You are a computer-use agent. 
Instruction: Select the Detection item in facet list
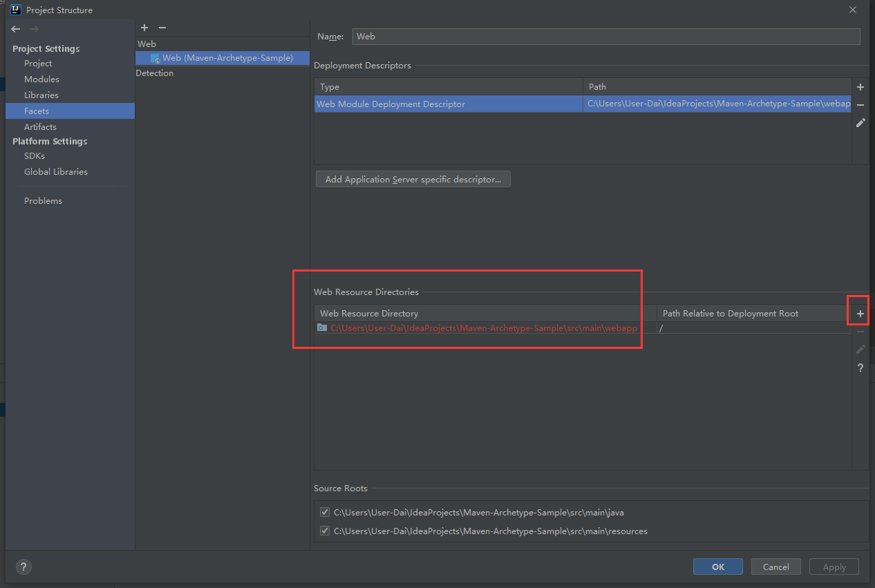155,73
